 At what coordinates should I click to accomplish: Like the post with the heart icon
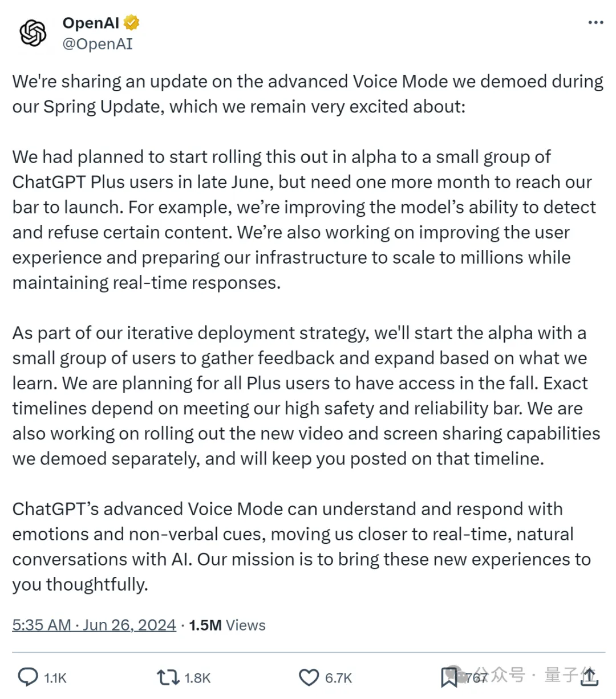309,677
